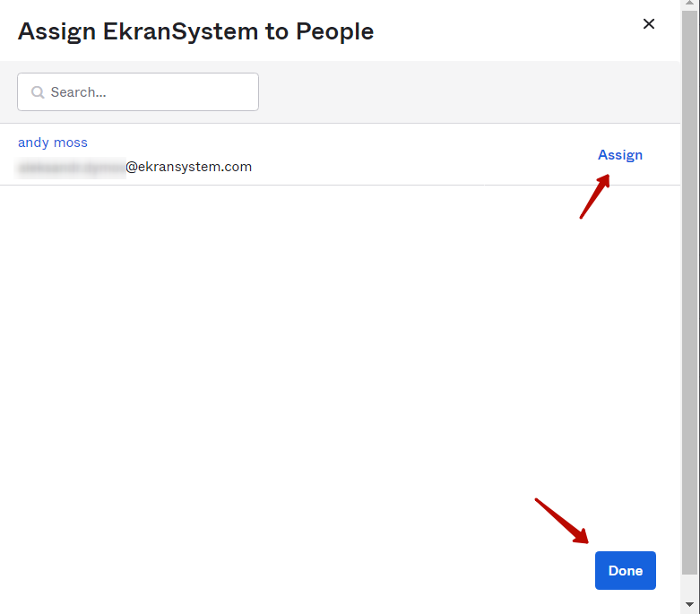
Task: Select the dialog title Assign EkranSystem to People
Action: [195, 31]
